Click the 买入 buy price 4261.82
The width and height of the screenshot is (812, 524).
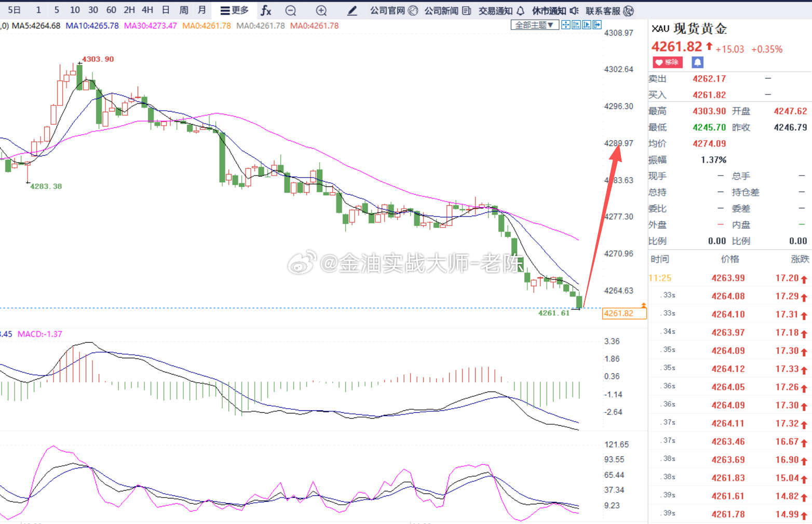pos(709,95)
